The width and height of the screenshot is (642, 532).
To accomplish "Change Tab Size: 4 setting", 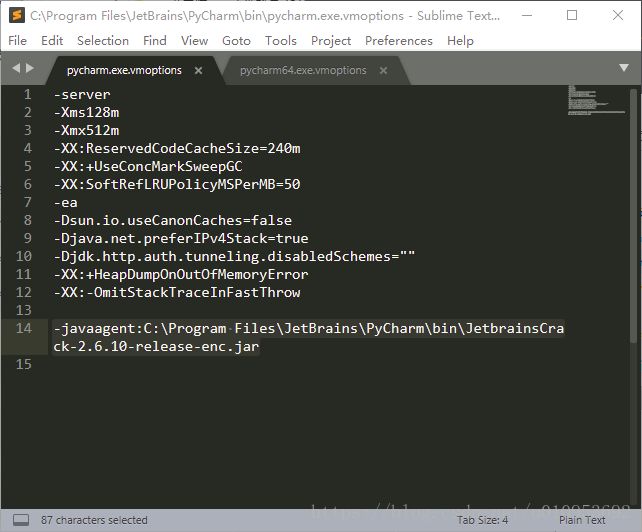I will point(482,520).
